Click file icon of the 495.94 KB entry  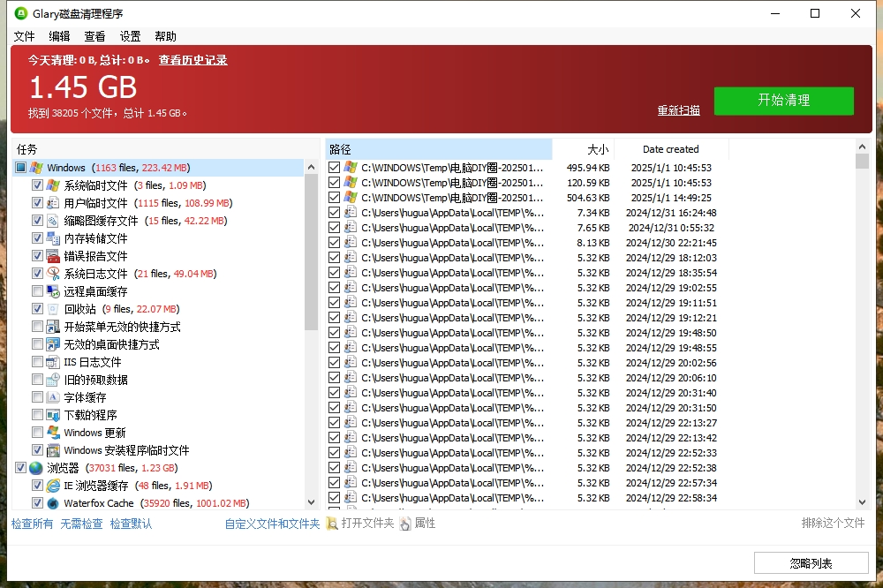pyautogui.click(x=351, y=167)
